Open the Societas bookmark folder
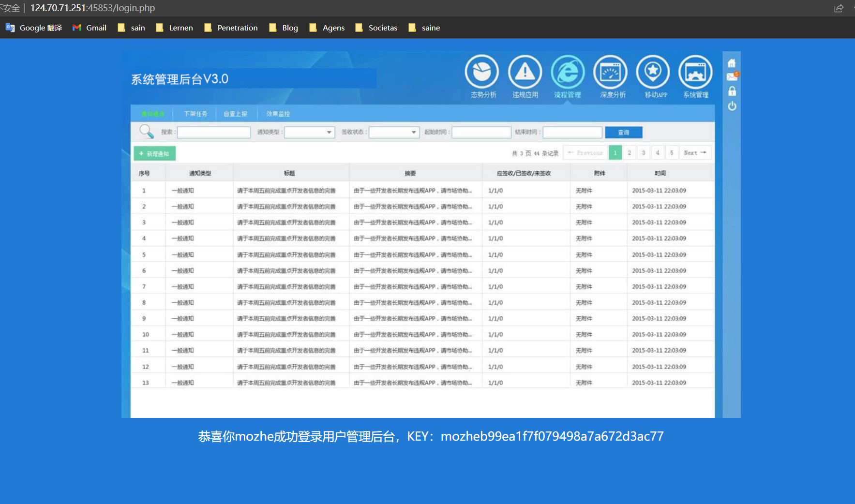Image resolution: width=855 pixels, height=504 pixels. point(376,28)
